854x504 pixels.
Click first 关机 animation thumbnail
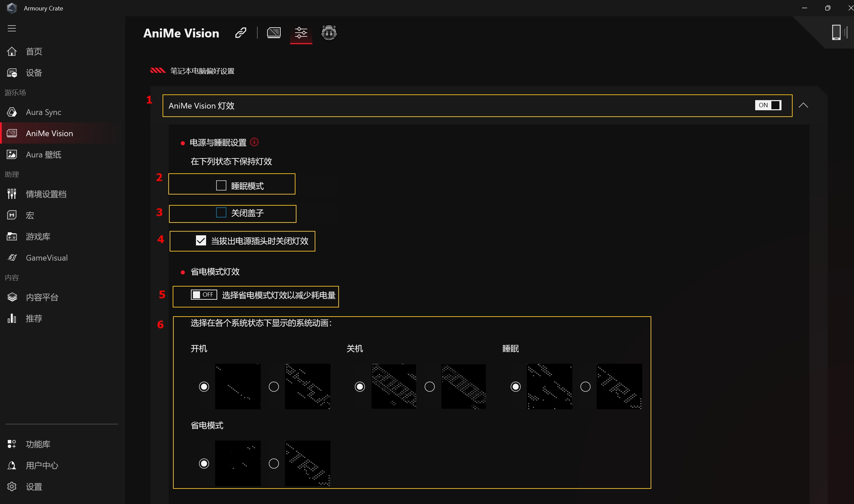(x=394, y=386)
